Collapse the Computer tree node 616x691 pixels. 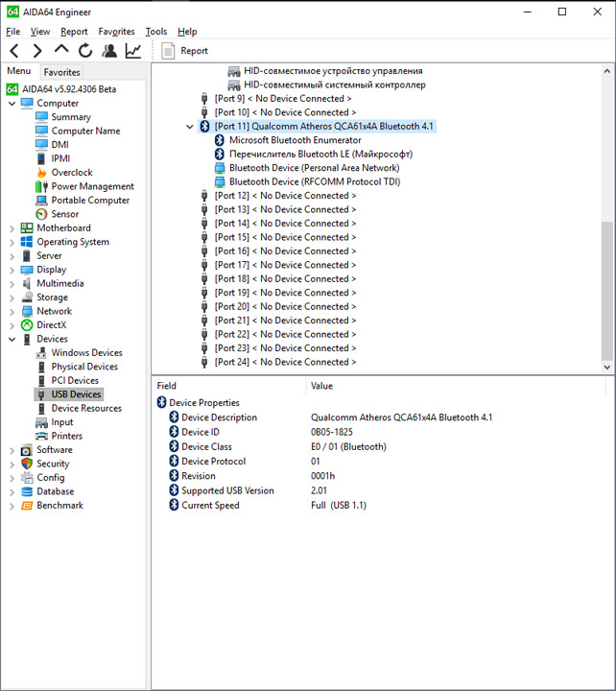12,104
